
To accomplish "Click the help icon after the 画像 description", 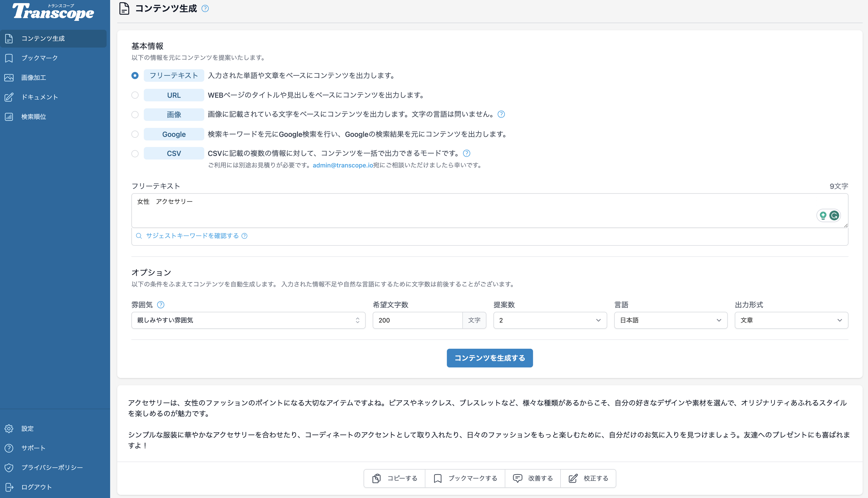I will click(501, 114).
